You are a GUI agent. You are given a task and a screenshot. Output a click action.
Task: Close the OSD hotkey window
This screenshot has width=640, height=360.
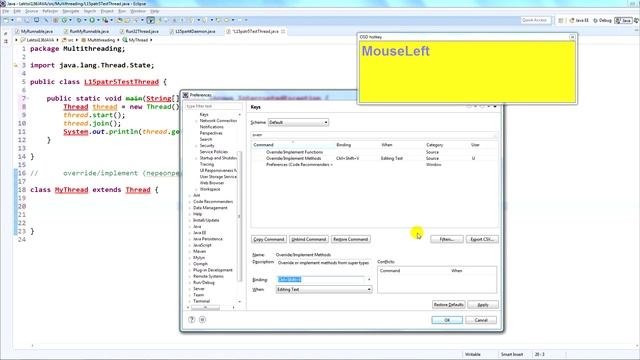pyautogui.click(x=572, y=37)
